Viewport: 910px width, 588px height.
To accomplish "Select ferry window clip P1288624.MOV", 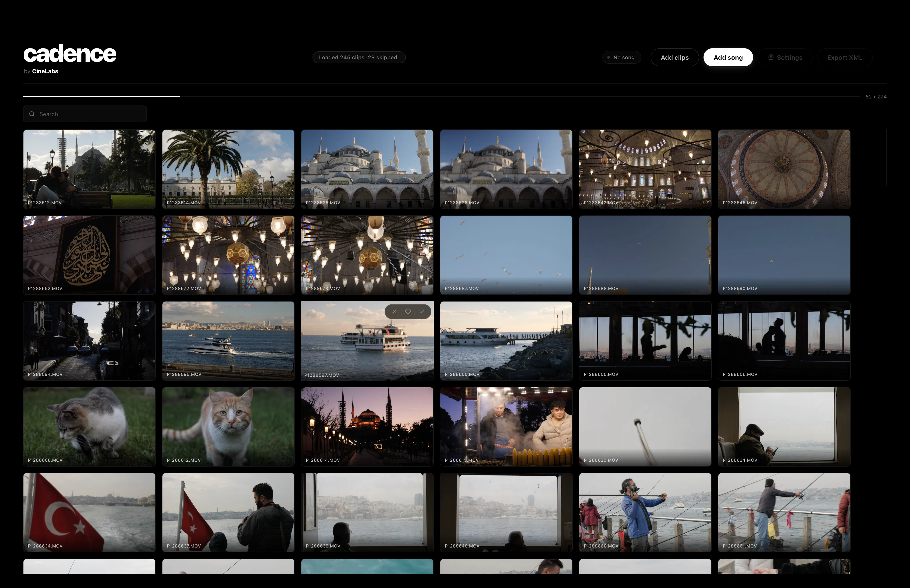I will tap(784, 427).
